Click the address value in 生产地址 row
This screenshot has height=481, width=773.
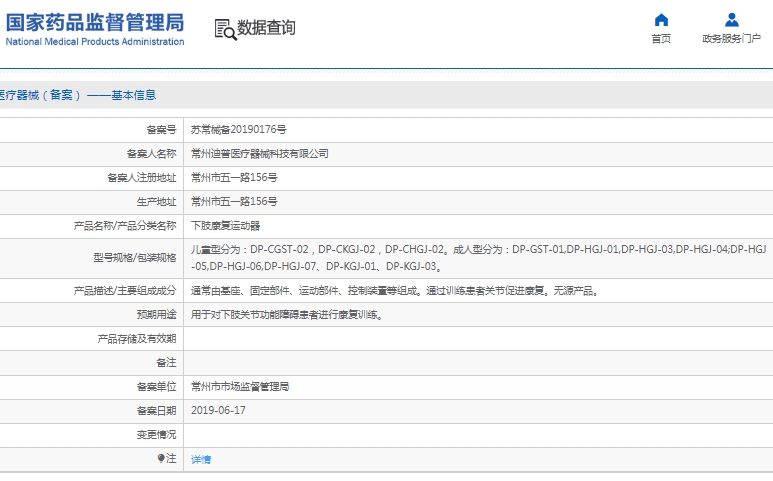[234, 202]
